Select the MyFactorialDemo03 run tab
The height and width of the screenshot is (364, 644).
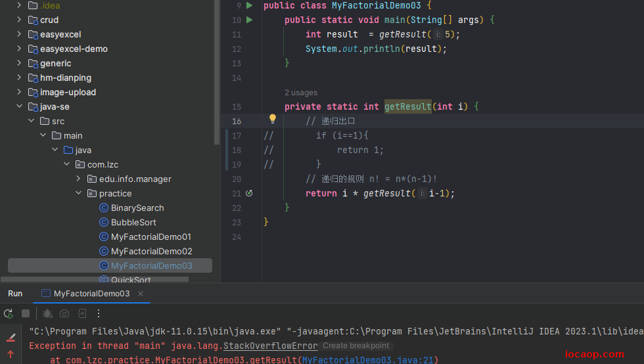click(91, 293)
